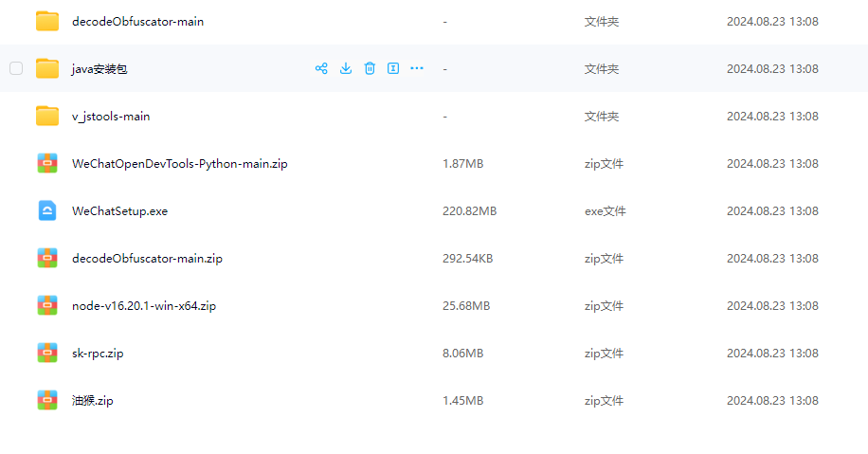Click the sk-rpc.zip archive icon
This screenshot has height=454, width=868.
pyautogui.click(x=47, y=353)
